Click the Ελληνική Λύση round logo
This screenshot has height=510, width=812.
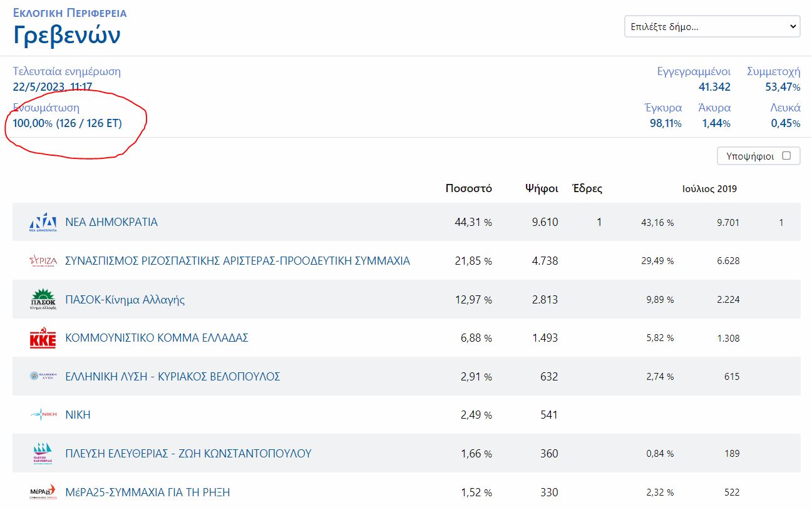pos(43,377)
